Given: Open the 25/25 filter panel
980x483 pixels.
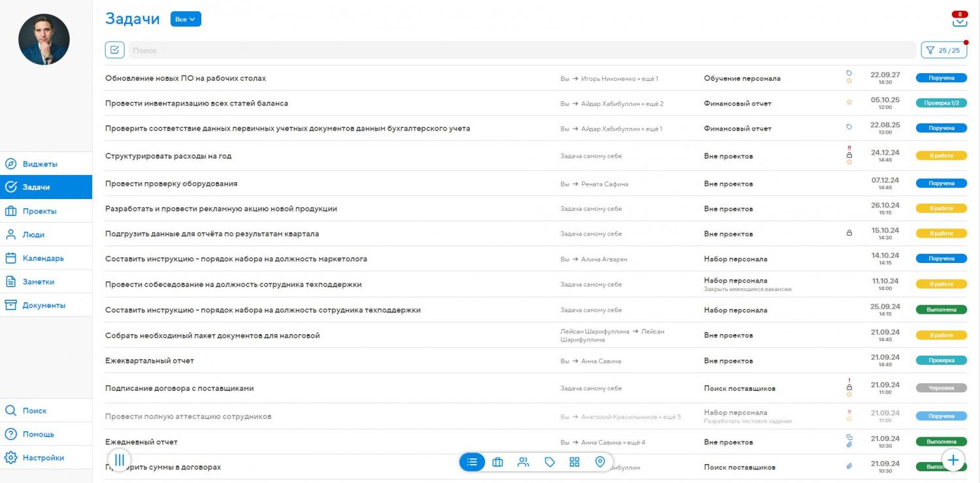Looking at the screenshot, I should click(943, 50).
